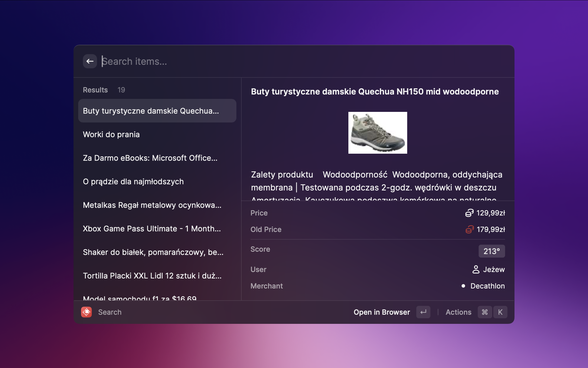Focus the Search items input field
Viewport: 588px width, 368px height.
tap(265, 61)
